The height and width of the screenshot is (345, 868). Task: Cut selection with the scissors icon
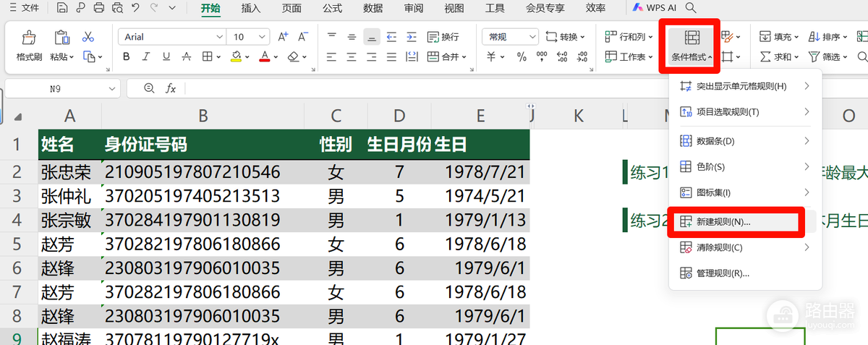pos(88,36)
